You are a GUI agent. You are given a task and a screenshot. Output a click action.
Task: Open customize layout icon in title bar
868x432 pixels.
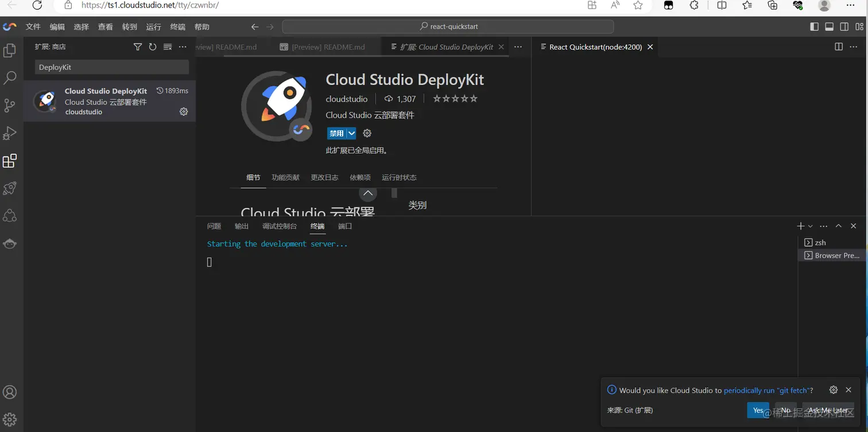point(859,26)
